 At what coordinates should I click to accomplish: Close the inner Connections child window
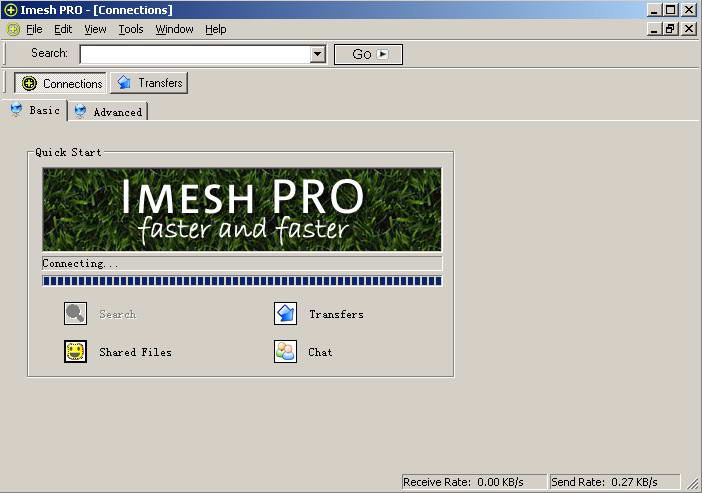click(x=689, y=29)
